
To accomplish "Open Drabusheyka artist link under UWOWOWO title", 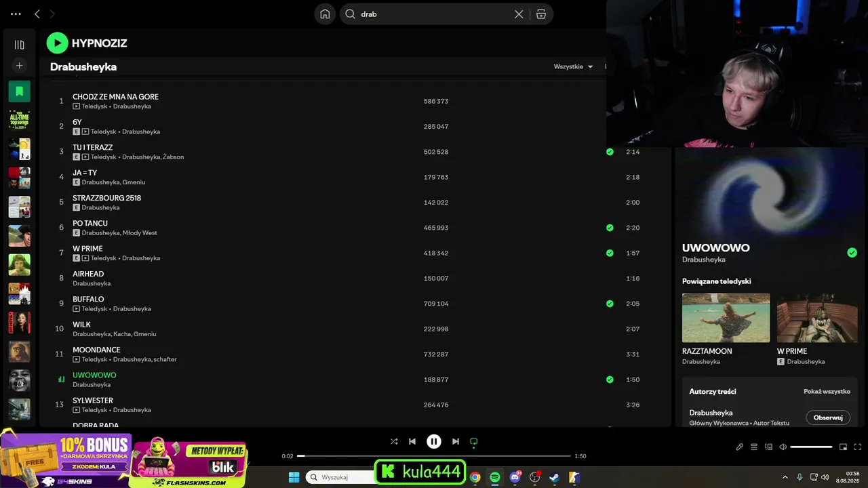I will (704, 260).
